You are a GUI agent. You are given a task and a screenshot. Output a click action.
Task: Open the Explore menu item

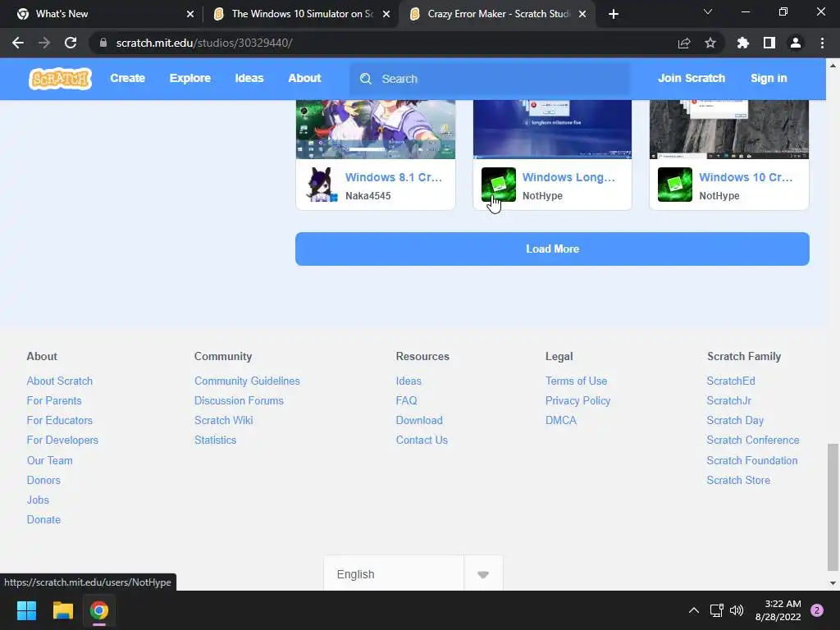190,78
